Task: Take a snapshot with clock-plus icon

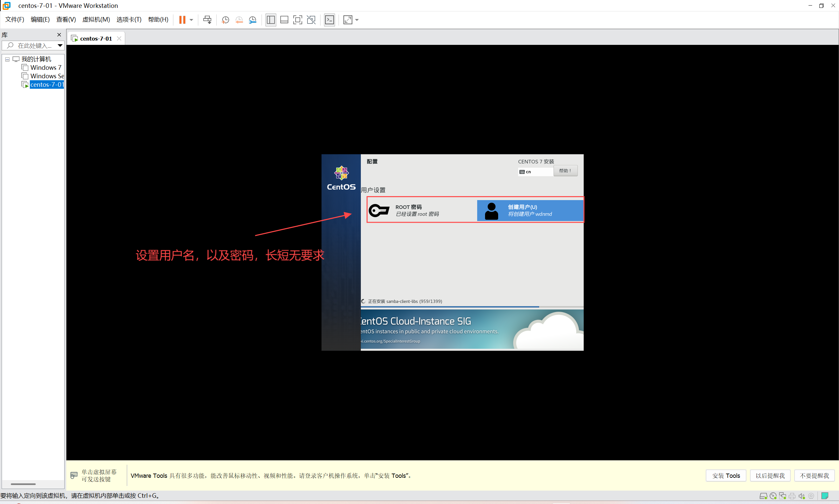Action: point(225,20)
